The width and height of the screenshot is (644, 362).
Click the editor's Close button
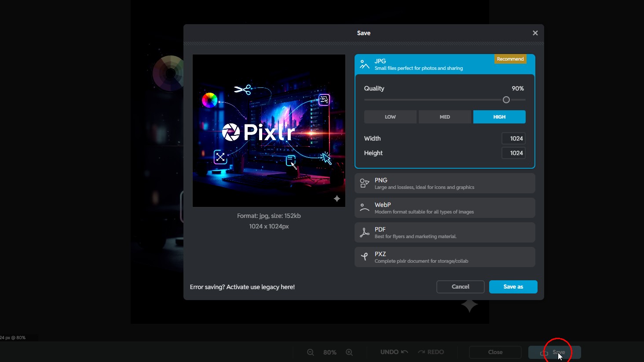[x=495, y=352]
